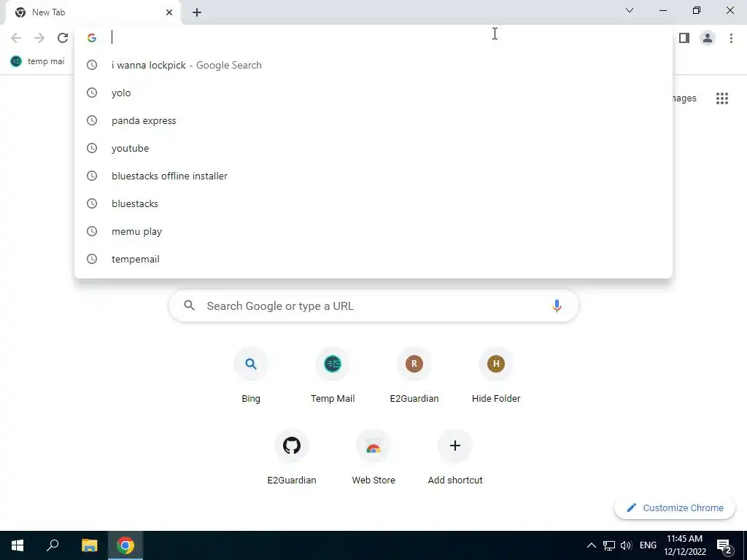Open the 'temp mai' bookmark
Image resolution: width=747 pixels, height=560 pixels.
coord(37,61)
